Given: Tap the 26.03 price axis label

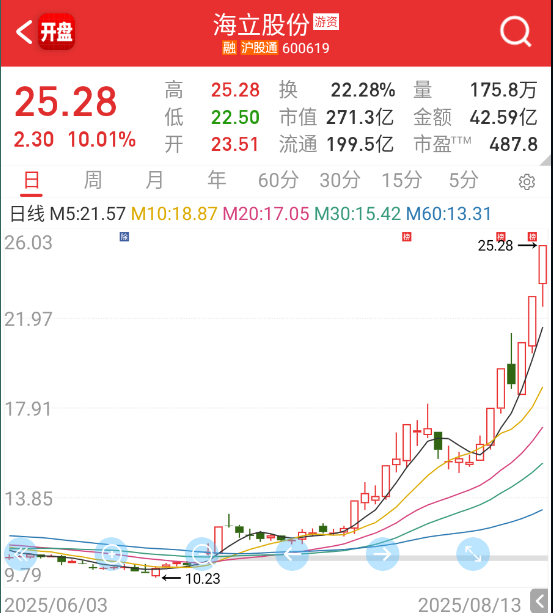Looking at the screenshot, I should point(28,243).
